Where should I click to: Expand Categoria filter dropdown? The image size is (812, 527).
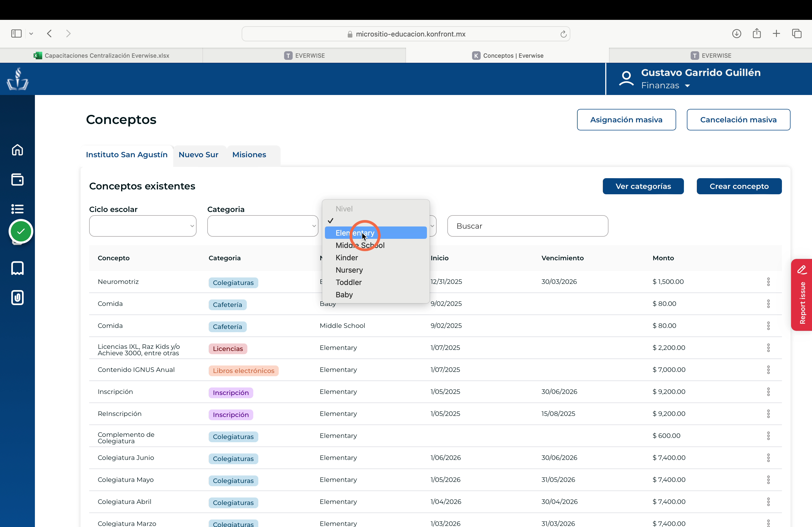click(263, 226)
